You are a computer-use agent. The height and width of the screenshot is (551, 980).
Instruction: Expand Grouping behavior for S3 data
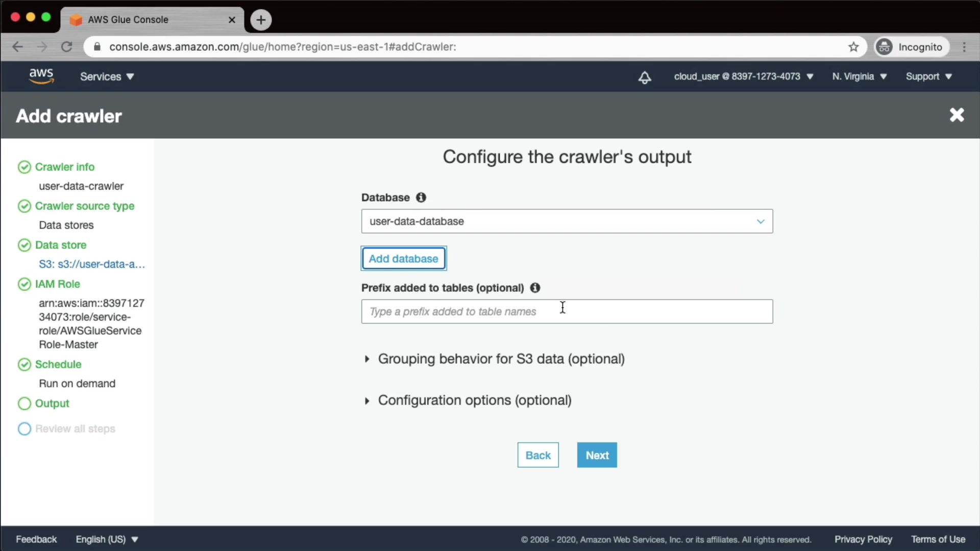(x=500, y=359)
